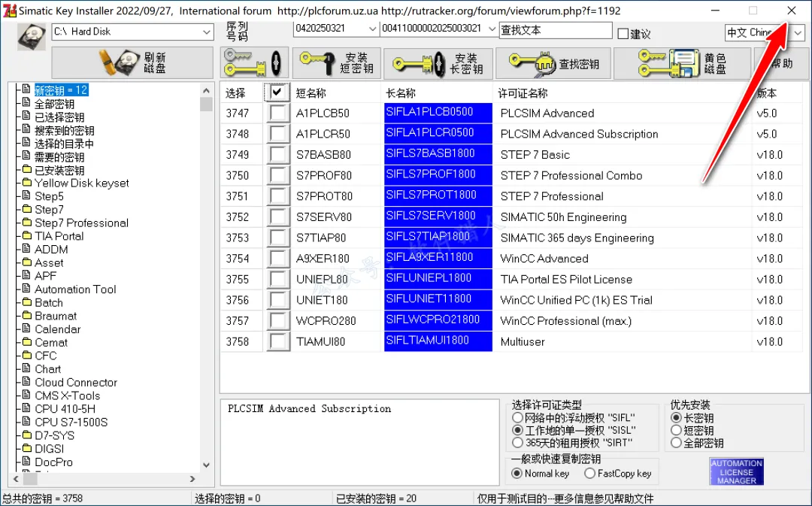Click WinCC Advanced license name cell
Image resolution: width=812 pixels, height=506 pixels.
coord(544,259)
